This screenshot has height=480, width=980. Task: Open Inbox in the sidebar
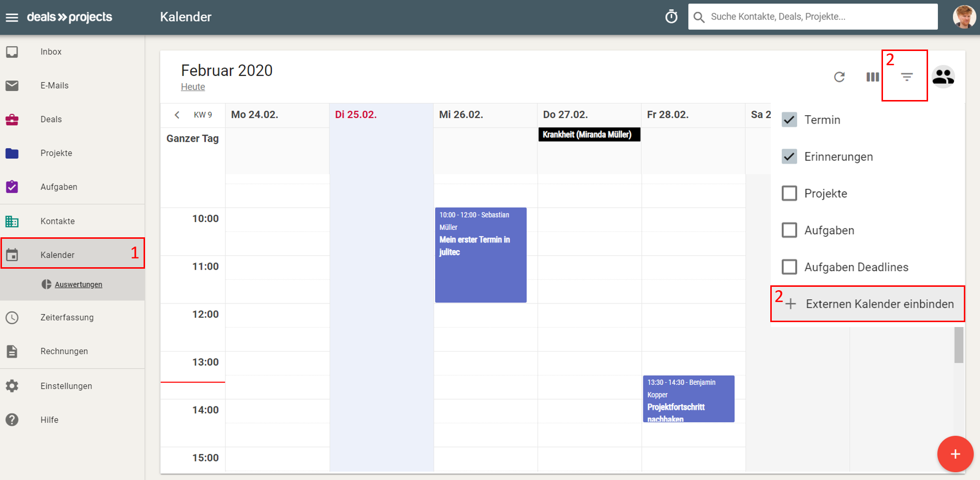point(73,51)
